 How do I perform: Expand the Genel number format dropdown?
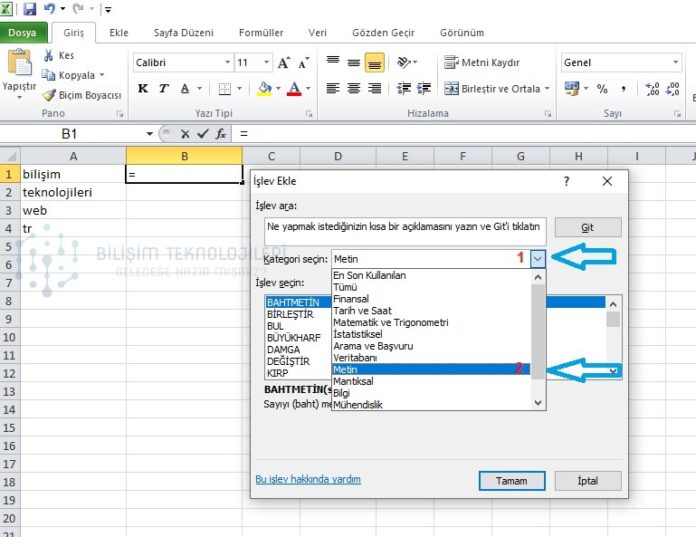[675, 62]
